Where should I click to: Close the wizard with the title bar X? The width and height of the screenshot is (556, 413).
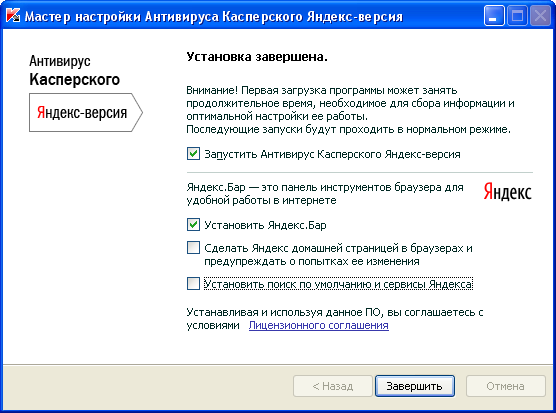tap(540, 16)
